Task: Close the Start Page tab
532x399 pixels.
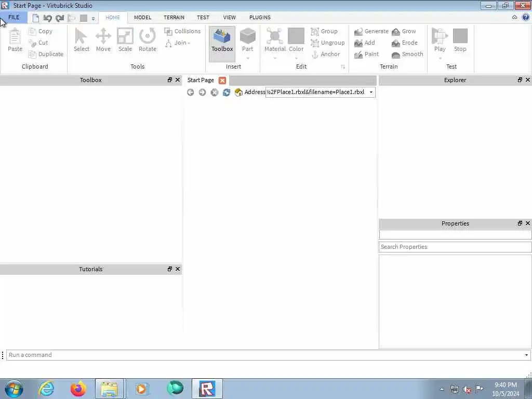Action: coord(222,81)
